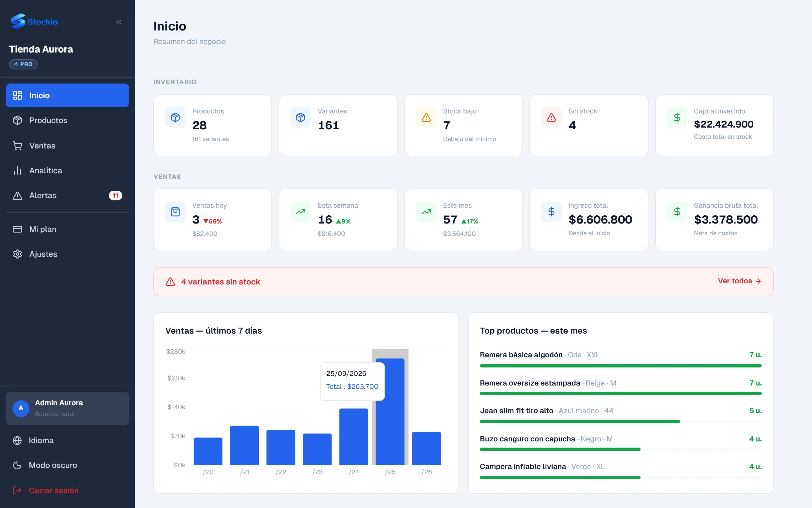
Task: Click the PRO plan badge
Action: 23,64
